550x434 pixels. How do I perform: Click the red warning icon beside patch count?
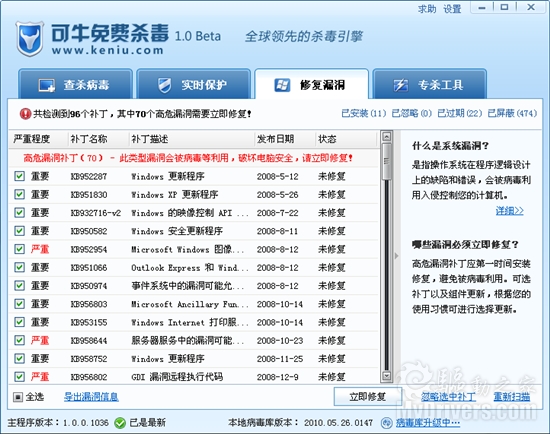(x=25, y=114)
